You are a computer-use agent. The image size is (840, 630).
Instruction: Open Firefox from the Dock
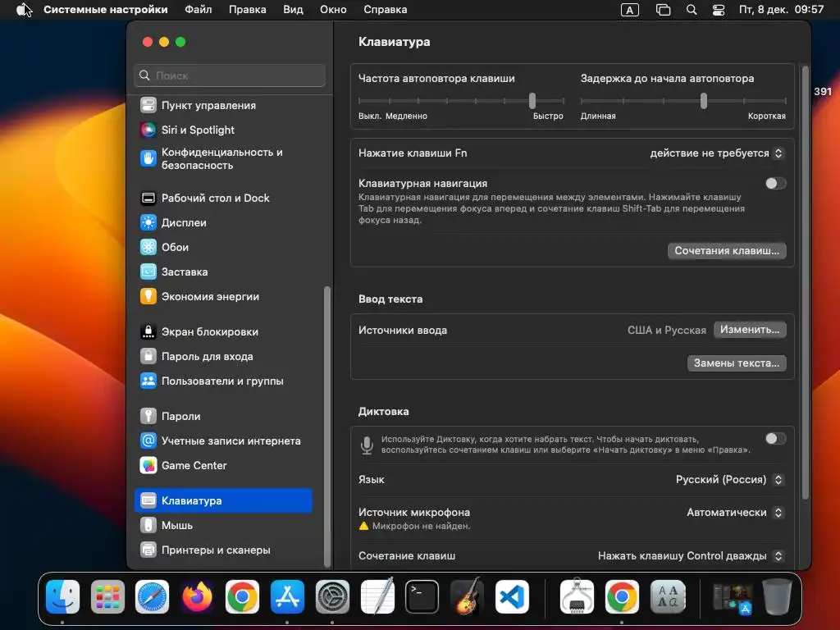point(197,596)
